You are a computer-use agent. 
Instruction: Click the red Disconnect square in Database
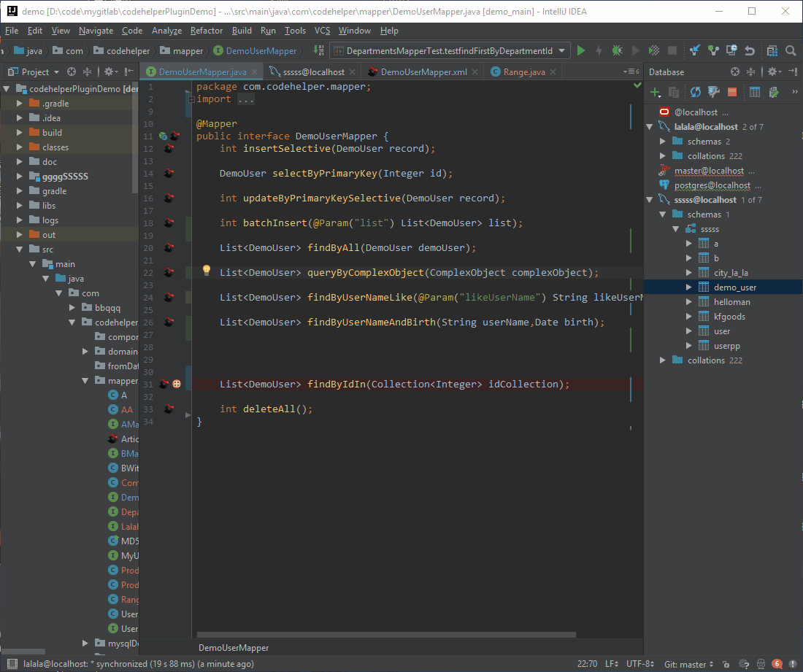tap(731, 92)
